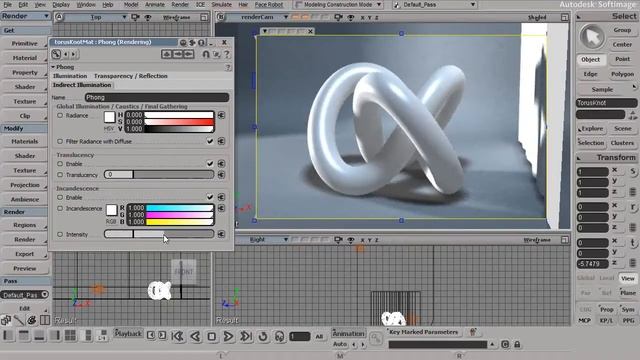This screenshot has width=640, height=360.
Task: Click the Polygon selection filter button
Action: click(622, 74)
